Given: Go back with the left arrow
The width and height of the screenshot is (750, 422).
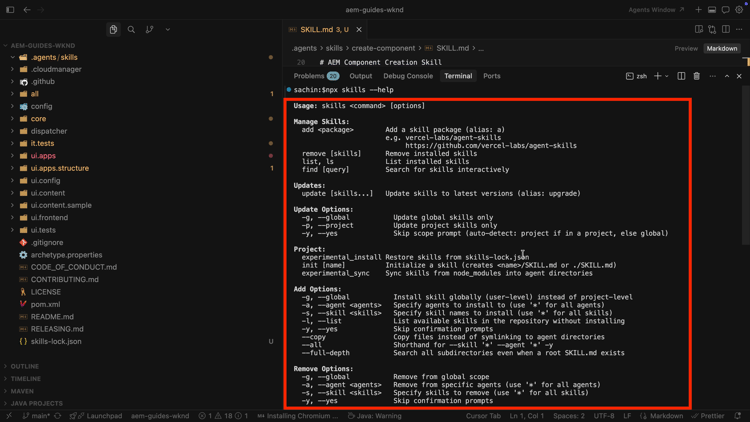Looking at the screenshot, I should click(x=27, y=10).
